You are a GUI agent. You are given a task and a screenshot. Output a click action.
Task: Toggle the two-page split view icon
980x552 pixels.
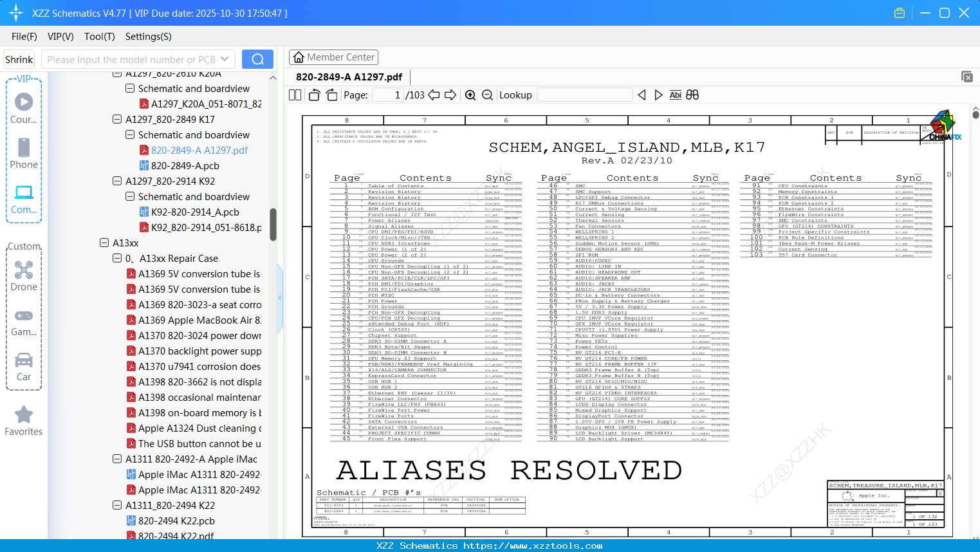pyautogui.click(x=295, y=95)
